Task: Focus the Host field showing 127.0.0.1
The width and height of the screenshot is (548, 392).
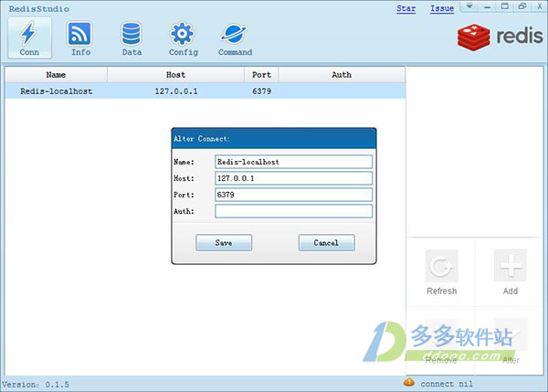Action: coord(293,178)
